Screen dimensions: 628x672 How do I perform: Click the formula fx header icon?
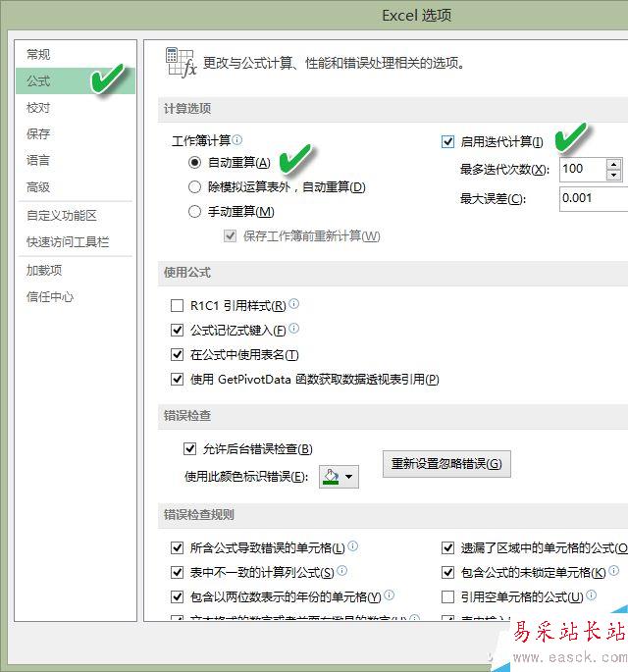point(181,63)
